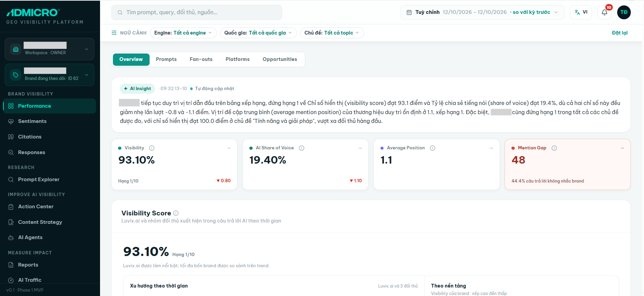
Task: Click the Visibility Score heading info icon
Action: pyautogui.click(x=176, y=213)
